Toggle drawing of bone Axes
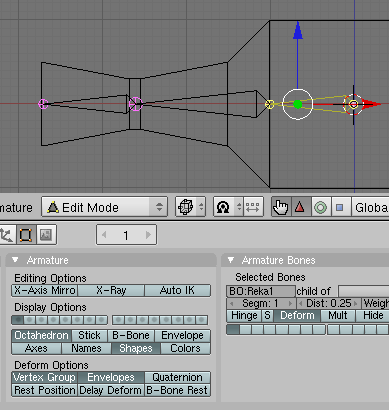The image size is (389, 410). point(36,348)
